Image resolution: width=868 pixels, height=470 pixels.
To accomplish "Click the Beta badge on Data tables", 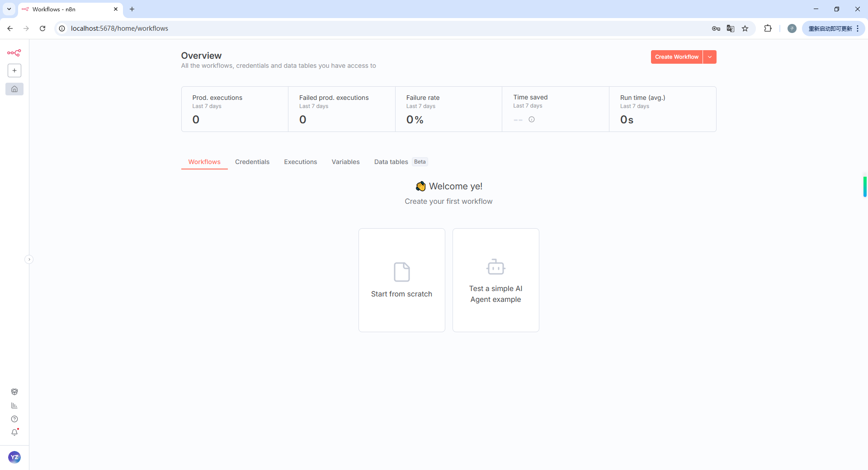I will point(420,162).
